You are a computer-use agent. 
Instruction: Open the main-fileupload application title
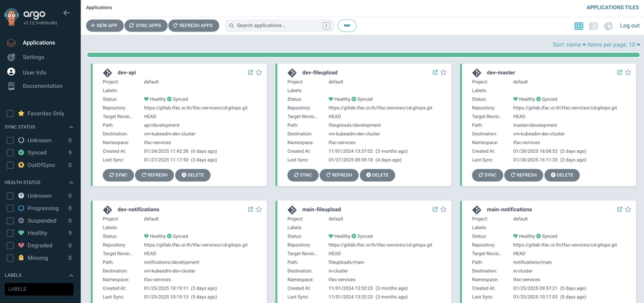[x=321, y=209]
